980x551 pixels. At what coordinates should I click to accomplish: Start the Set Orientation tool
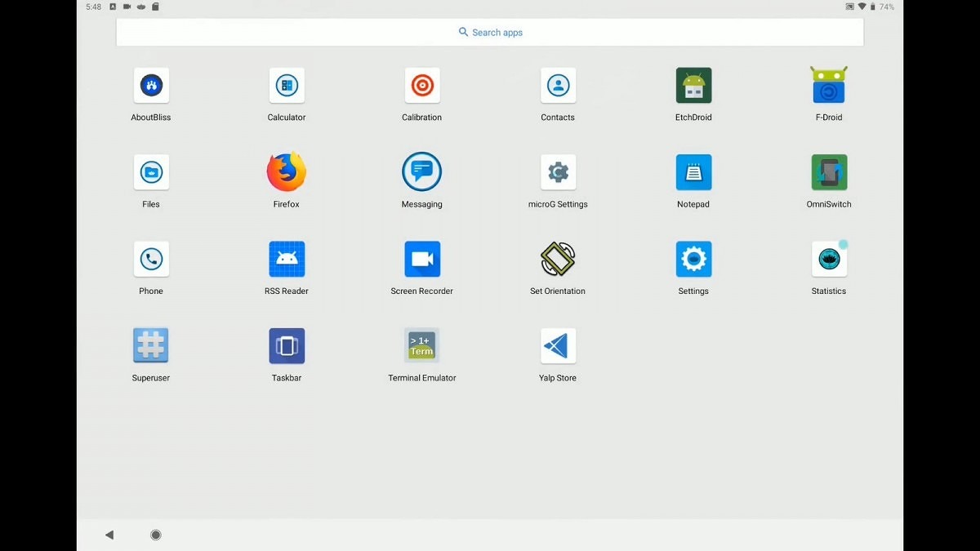(558, 259)
